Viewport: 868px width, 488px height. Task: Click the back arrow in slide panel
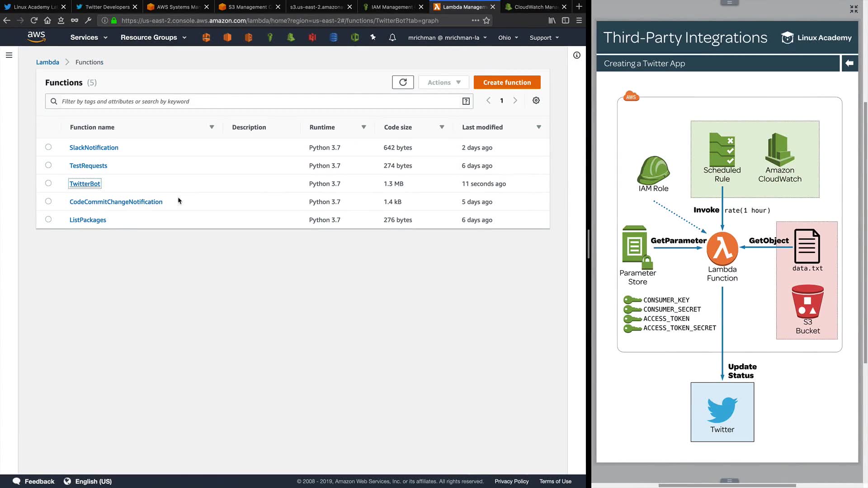coord(849,63)
